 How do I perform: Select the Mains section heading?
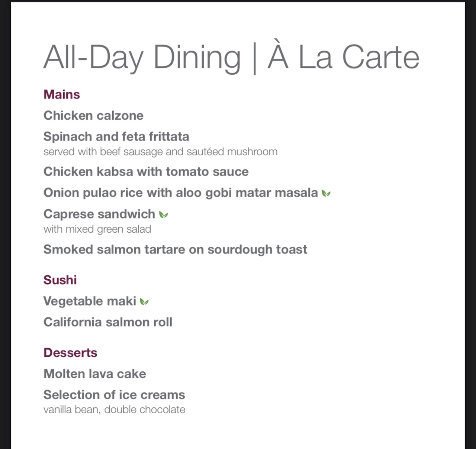point(62,94)
